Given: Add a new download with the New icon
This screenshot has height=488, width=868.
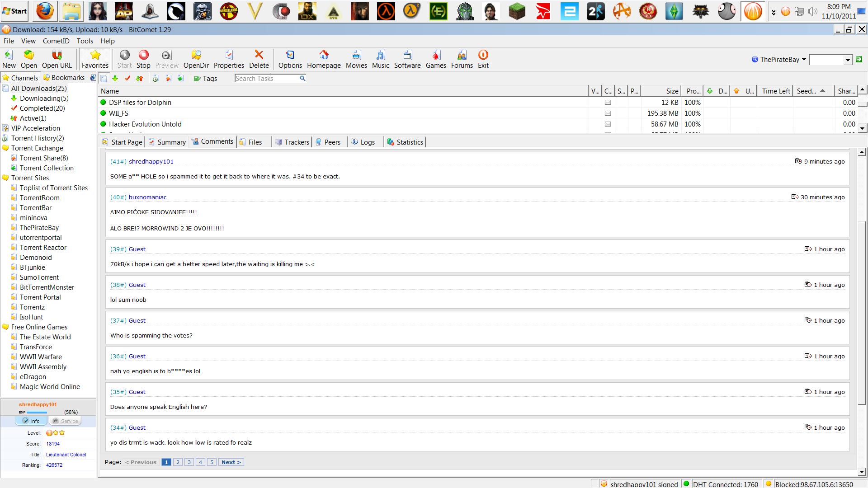Looking at the screenshot, I should [9, 59].
